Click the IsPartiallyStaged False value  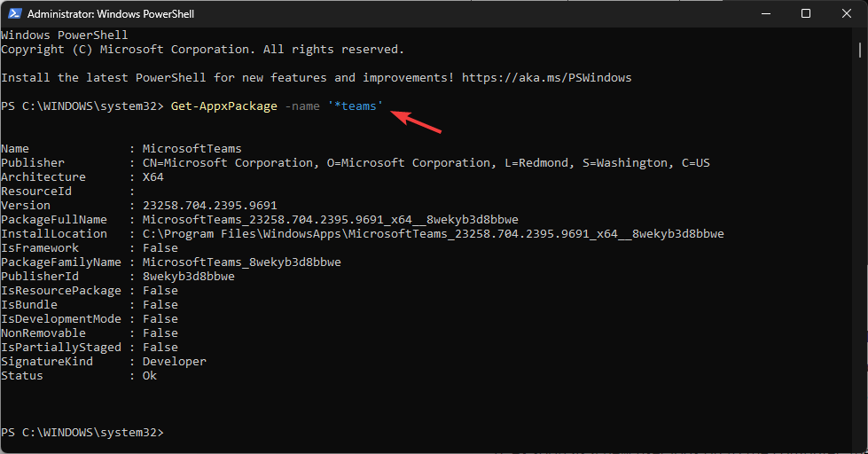(160, 348)
